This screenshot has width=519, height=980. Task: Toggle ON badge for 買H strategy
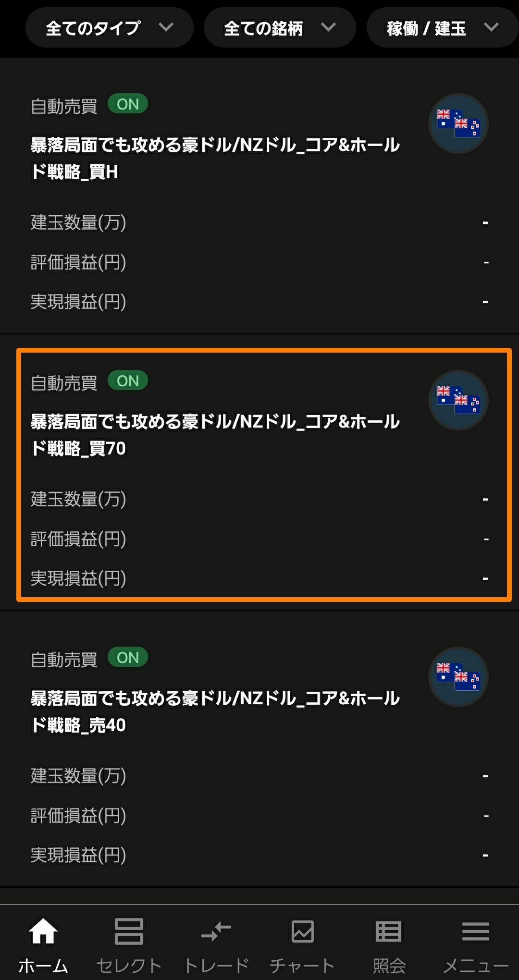[128, 104]
